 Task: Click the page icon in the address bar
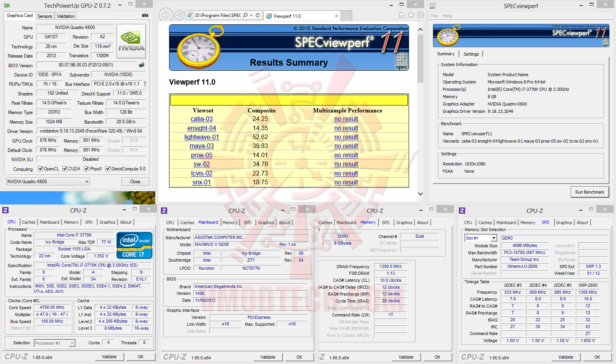click(x=190, y=15)
